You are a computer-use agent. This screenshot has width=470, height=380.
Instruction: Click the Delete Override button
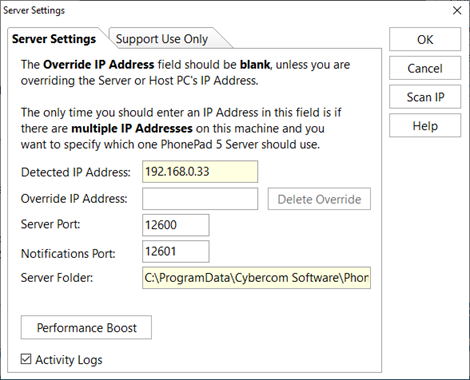(319, 199)
